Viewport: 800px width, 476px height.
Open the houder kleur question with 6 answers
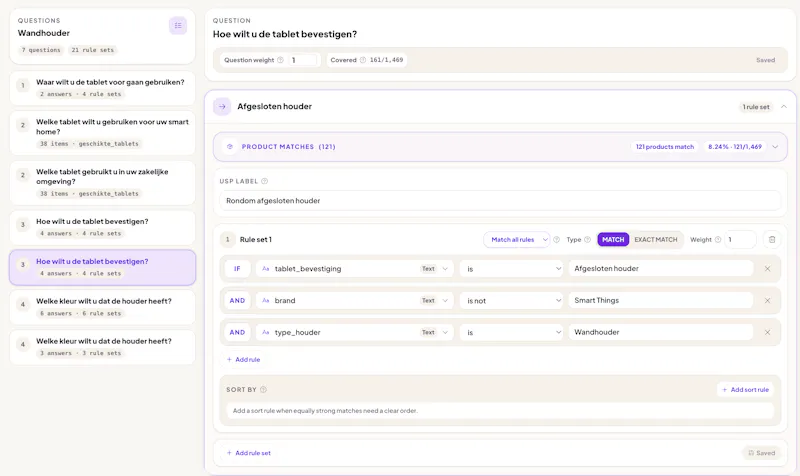pos(103,307)
